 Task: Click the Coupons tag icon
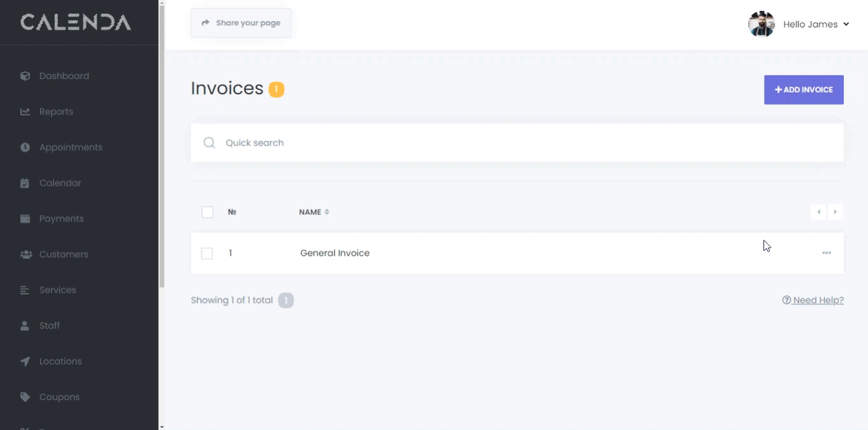(x=25, y=397)
